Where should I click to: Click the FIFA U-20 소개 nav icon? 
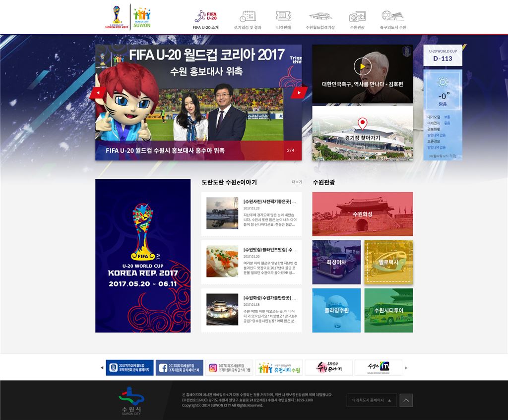click(205, 16)
